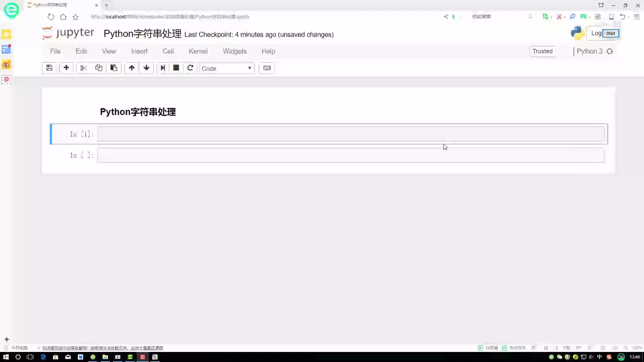Viewport: 644px width, 362px height.
Task: Open the mobile device view icon
Action: click(611, 17)
